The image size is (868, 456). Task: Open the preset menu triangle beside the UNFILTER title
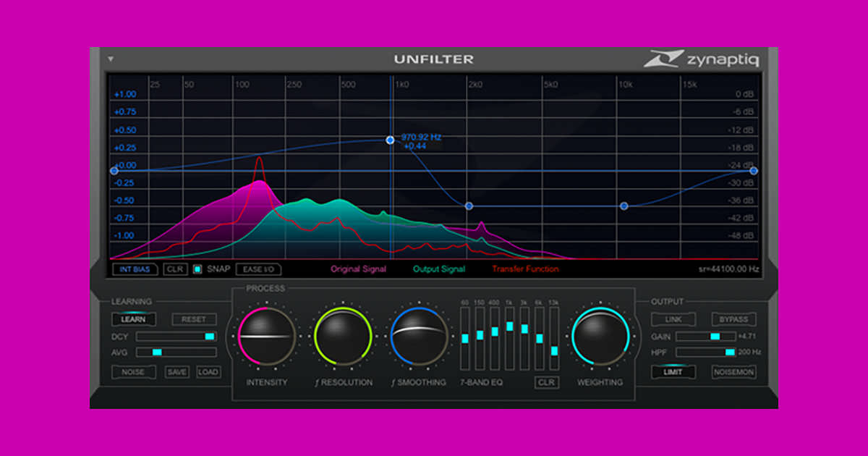tap(111, 59)
